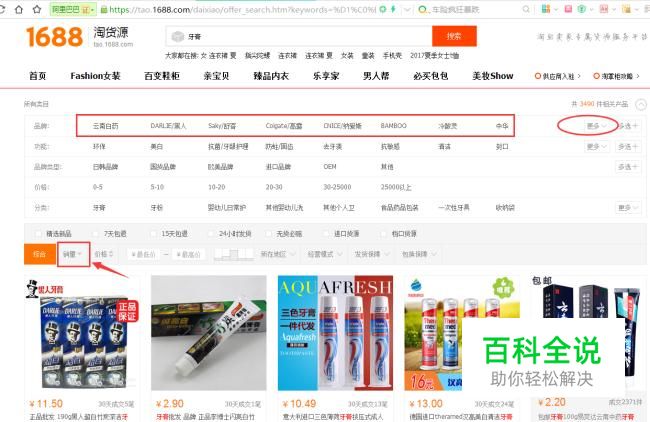Open the 经营模式 dropdown
Viewport: 650px width, 422px height.
(x=325, y=254)
